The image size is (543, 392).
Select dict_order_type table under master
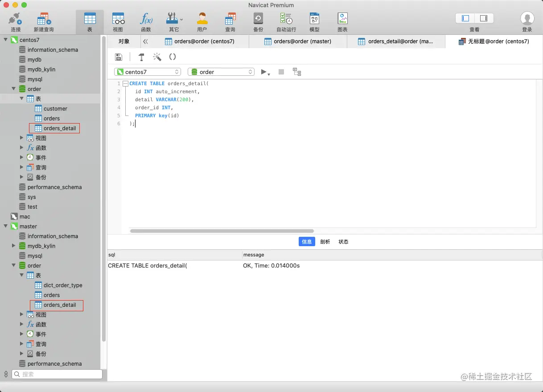(x=63, y=285)
